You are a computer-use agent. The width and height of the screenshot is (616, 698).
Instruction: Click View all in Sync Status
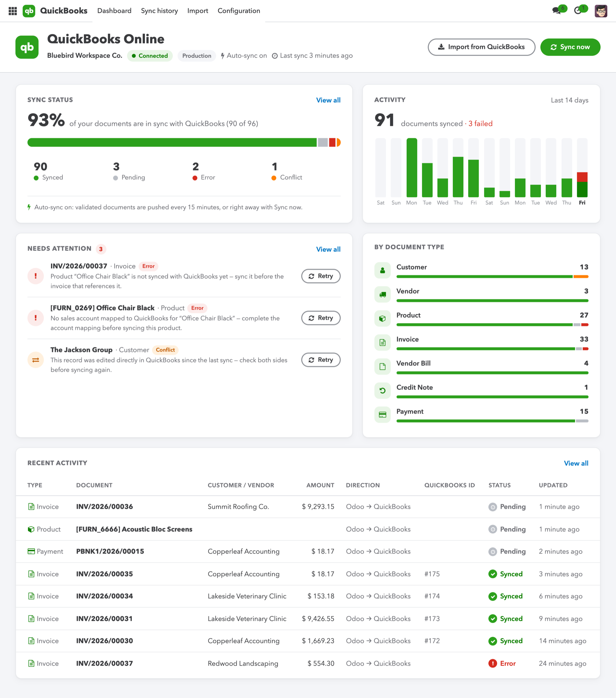328,100
